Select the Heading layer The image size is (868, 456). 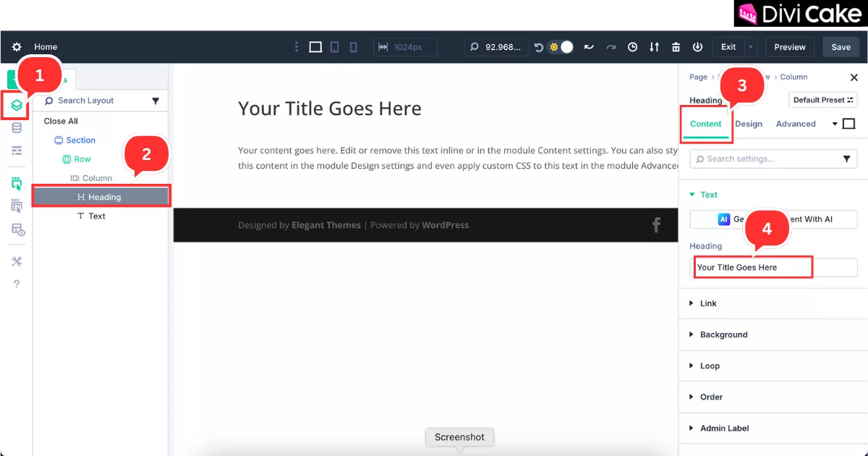[x=101, y=197]
